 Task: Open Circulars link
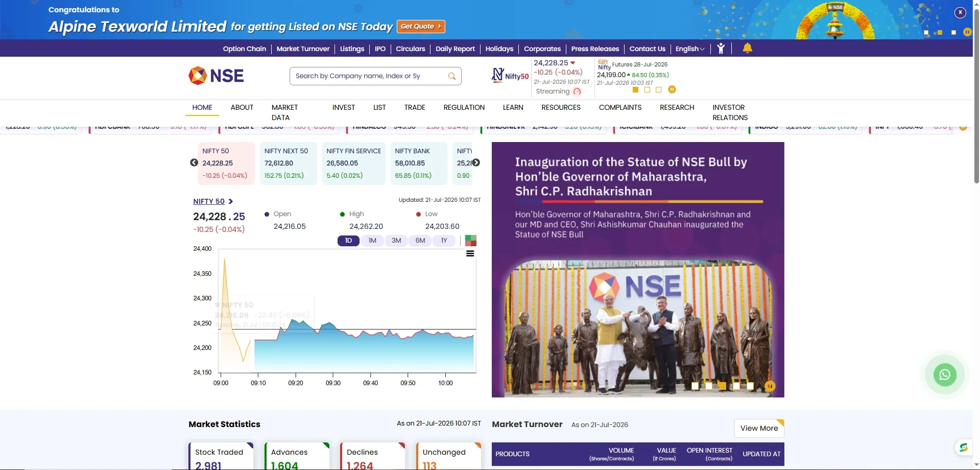(410, 49)
